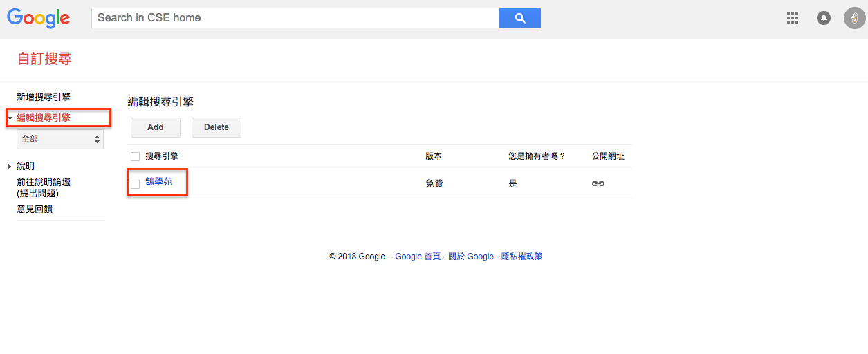
Task: Open the 全部 filter dropdown
Action: pos(60,139)
